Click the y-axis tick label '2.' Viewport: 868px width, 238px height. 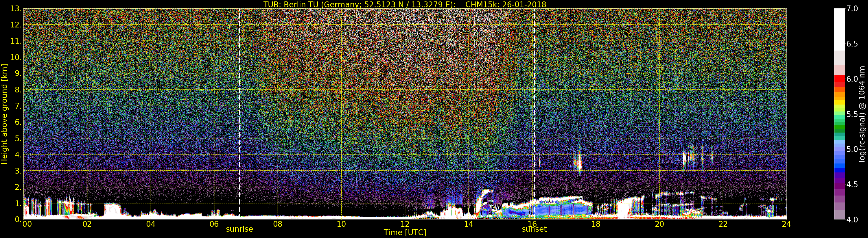click(18, 187)
